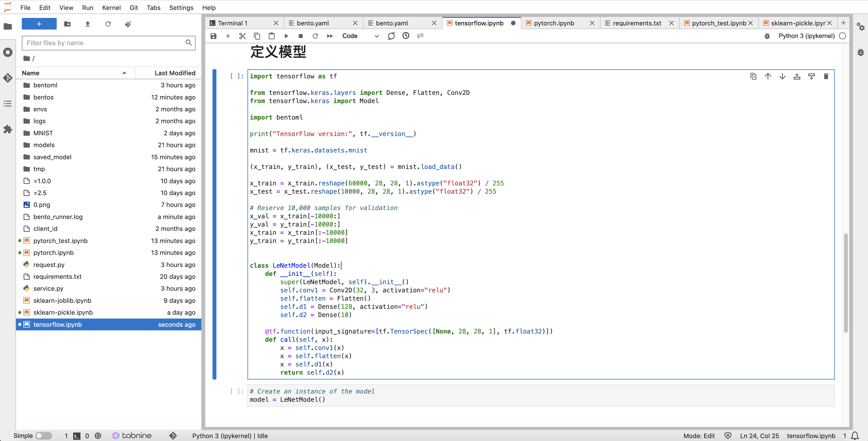Open the saved_model folder
The image size is (868, 441).
[52, 157]
